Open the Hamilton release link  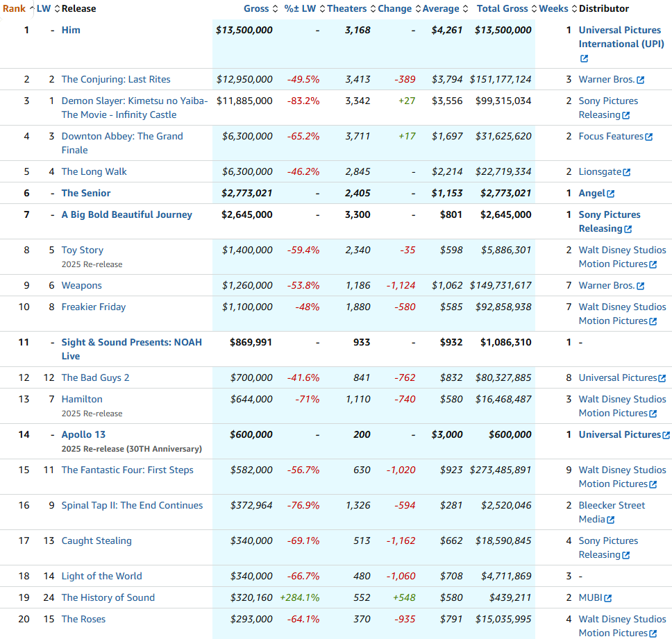[x=82, y=399]
